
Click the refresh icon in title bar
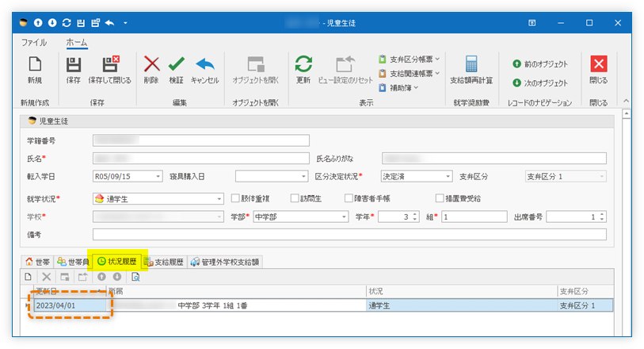(x=67, y=23)
